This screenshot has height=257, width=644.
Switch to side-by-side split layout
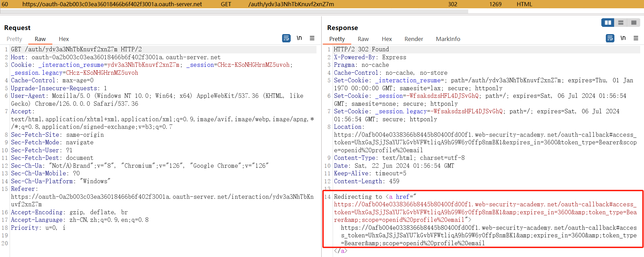click(x=608, y=23)
